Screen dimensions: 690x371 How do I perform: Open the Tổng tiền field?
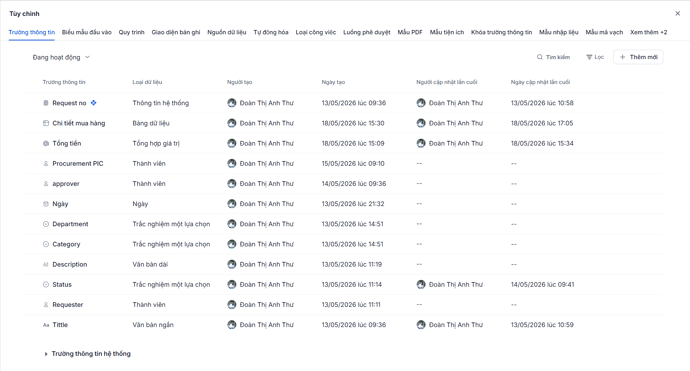(x=67, y=143)
